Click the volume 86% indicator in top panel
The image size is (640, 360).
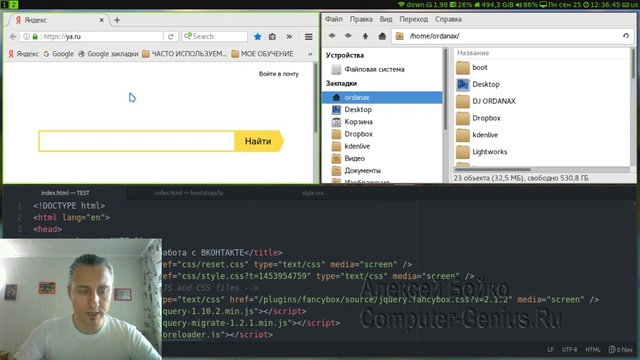[526, 4]
